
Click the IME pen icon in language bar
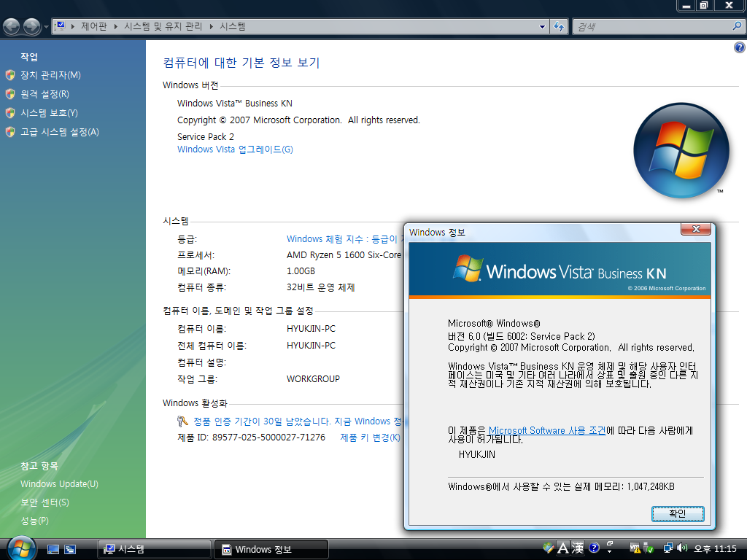click(x=548, y=548)
